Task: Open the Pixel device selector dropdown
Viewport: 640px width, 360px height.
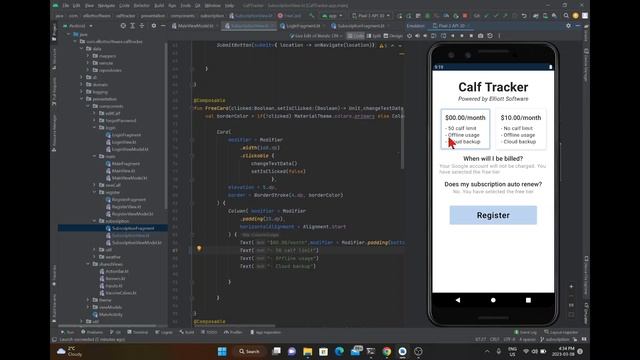Action: 371,16
